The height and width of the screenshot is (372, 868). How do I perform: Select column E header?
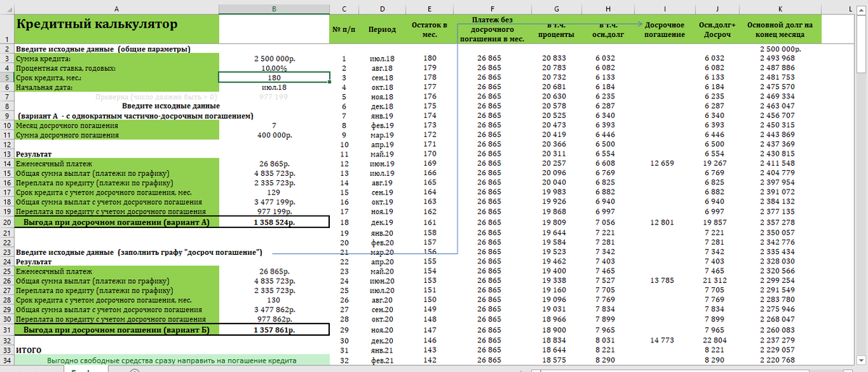[430, 8]
